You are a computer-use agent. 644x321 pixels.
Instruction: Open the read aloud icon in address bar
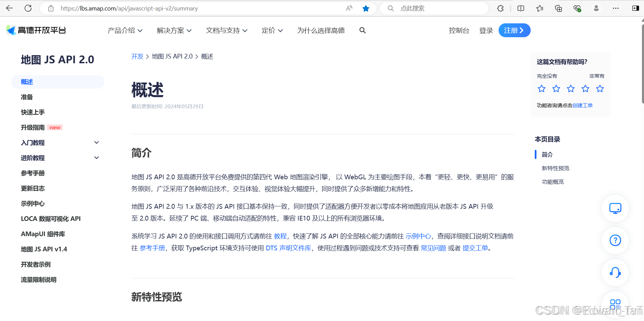tap(349, 8)
